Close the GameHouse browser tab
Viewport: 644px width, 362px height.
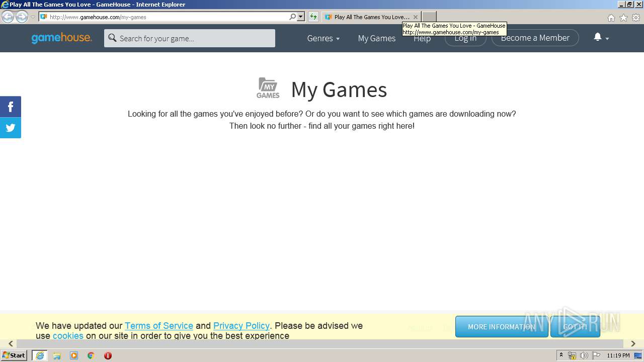pyautogui.click(x=415, y=17)
